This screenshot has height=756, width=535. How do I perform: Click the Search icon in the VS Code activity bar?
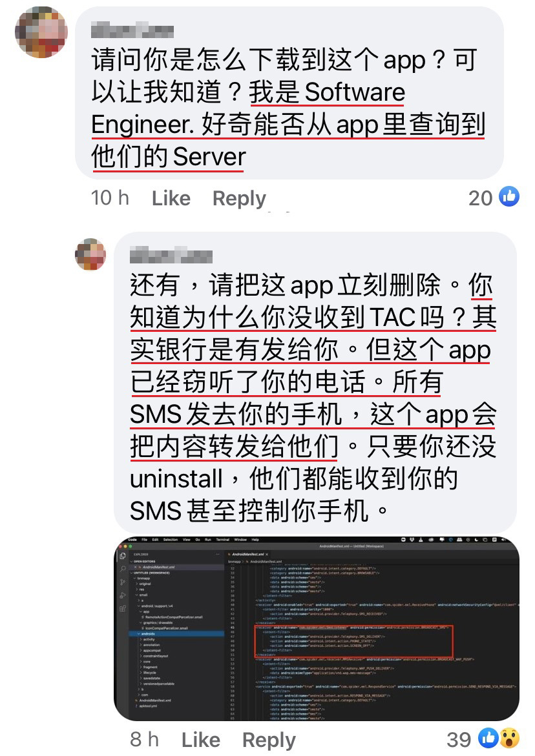(x=123, y=569)
